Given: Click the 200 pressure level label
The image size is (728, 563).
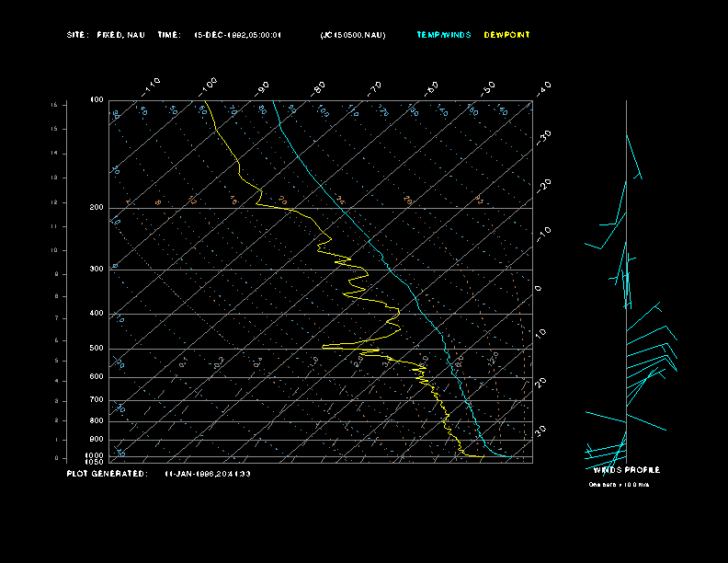Looking at the screenshot, I should pos(96,208).
